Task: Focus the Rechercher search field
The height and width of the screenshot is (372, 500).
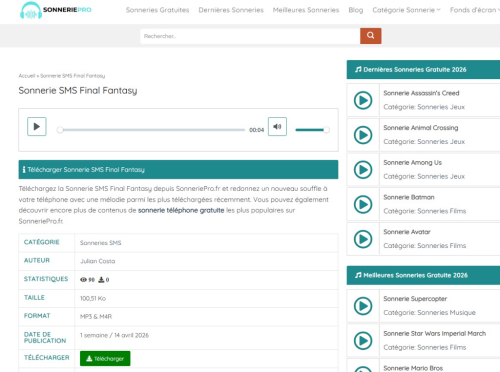Action: (250, 36)
